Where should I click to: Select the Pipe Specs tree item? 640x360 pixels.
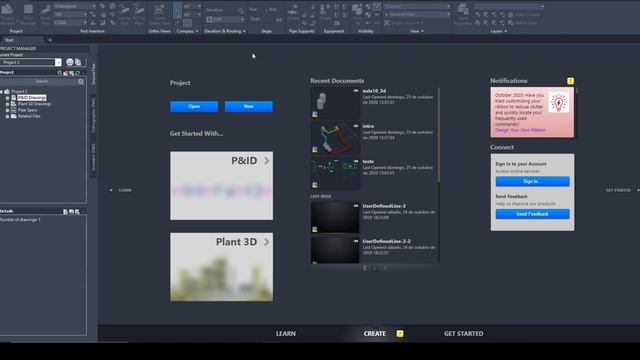coord(27,110)
